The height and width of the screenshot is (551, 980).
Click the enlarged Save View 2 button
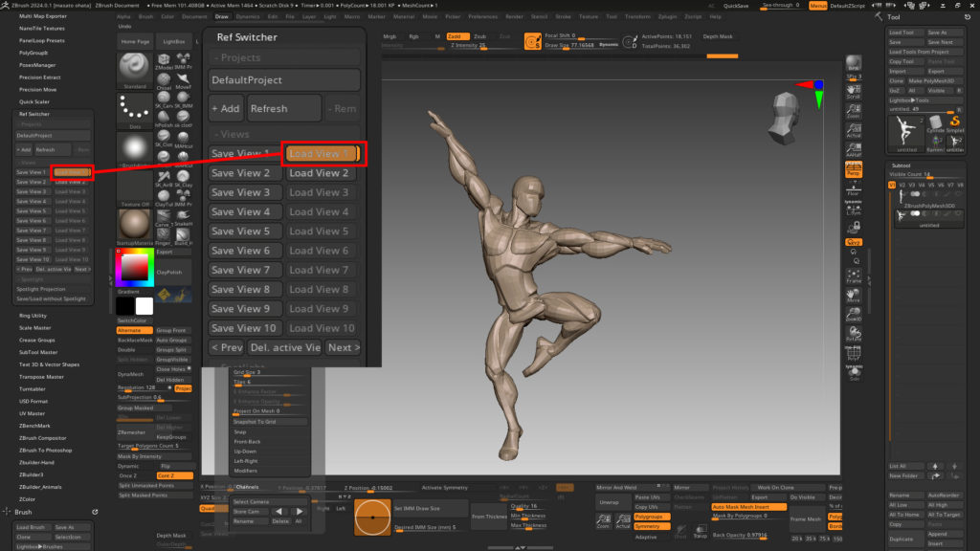[x=245, y=173]
